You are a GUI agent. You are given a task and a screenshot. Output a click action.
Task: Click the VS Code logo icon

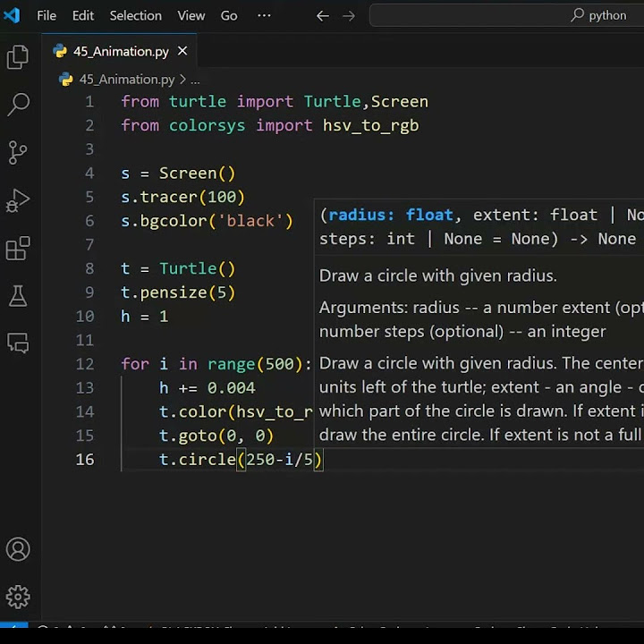coord(12,15)
